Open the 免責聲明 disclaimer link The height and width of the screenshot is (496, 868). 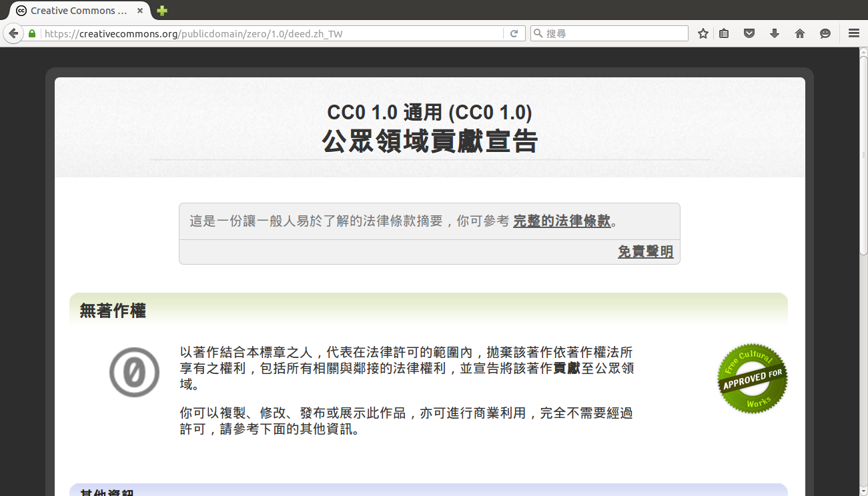(645, 252)
